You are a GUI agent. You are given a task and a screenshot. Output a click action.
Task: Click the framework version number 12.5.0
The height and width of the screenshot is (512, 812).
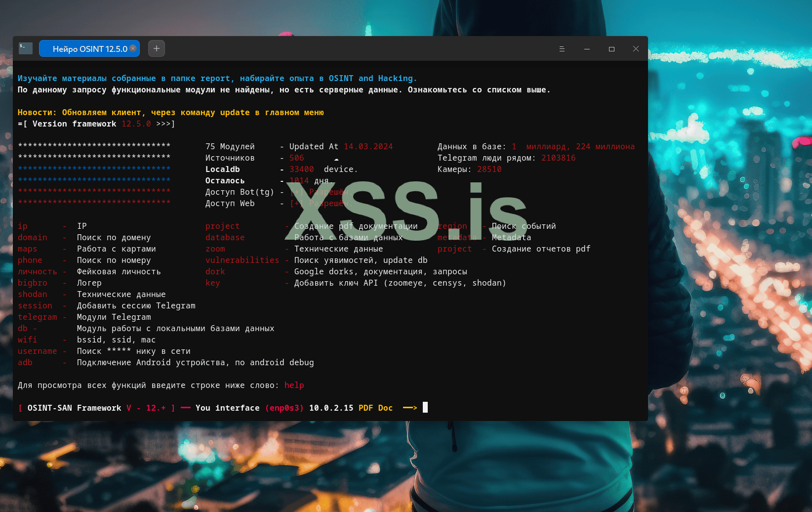point(136,124)
